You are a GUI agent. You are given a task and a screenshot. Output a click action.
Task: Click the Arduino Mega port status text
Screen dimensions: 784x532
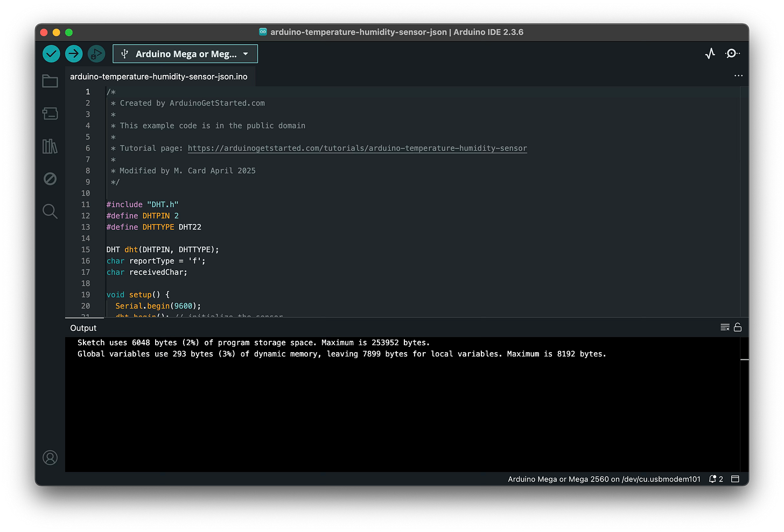coord(604,479)
